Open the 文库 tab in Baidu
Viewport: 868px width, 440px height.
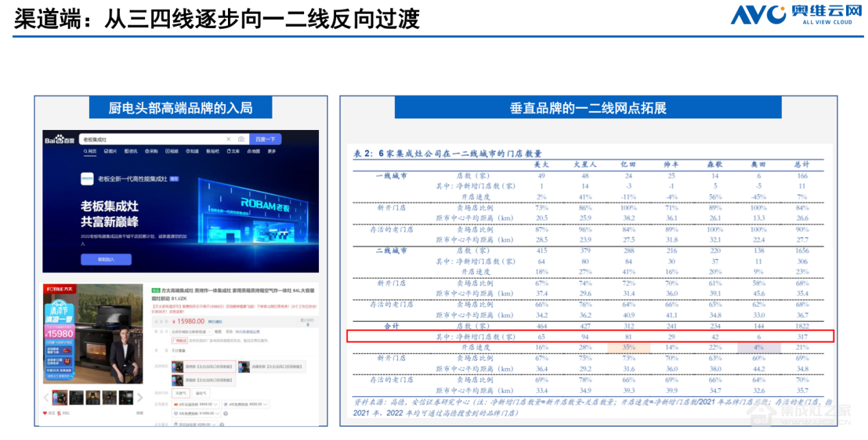[x=233, y=151]
